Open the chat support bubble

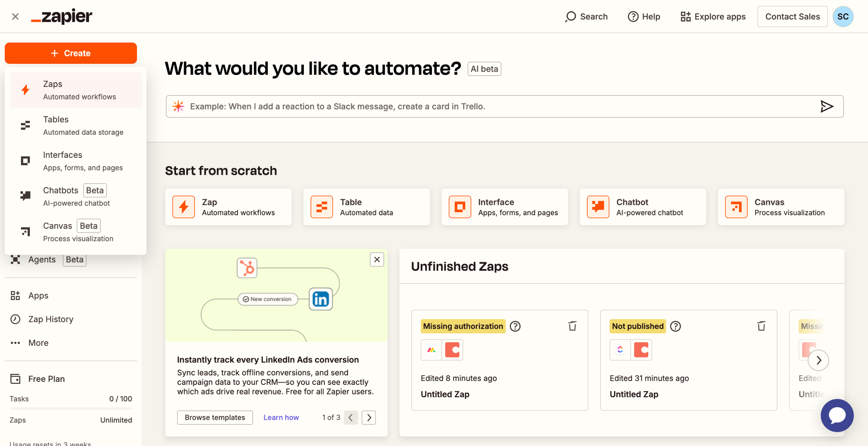pyautogui.click(x=836, y=415)
